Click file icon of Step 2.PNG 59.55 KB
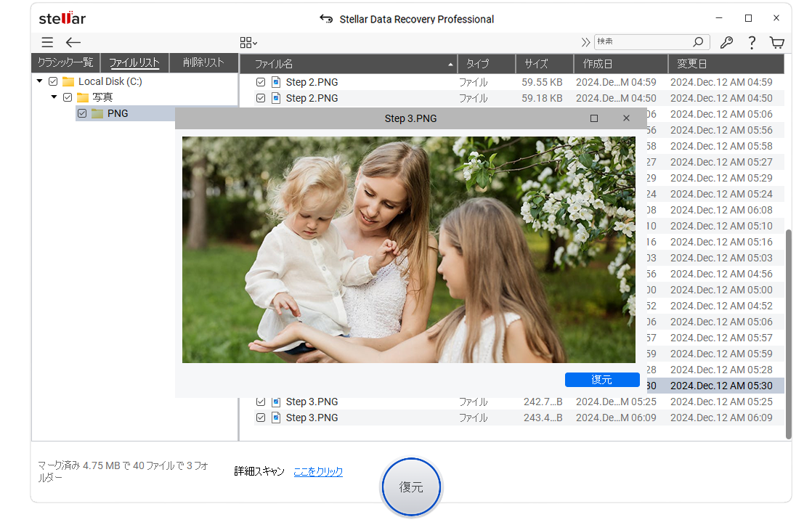The image size is (812, 525). 277,82
